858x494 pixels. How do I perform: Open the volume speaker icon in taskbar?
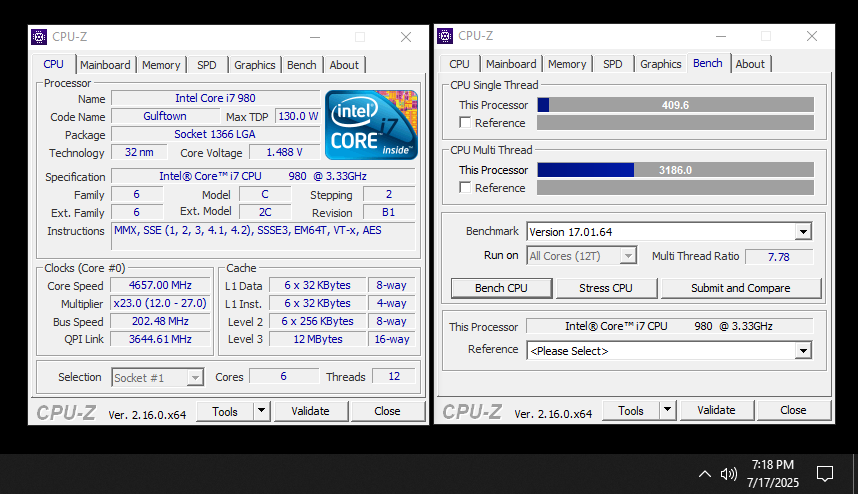pyautogui.click(x=728, y=474)
